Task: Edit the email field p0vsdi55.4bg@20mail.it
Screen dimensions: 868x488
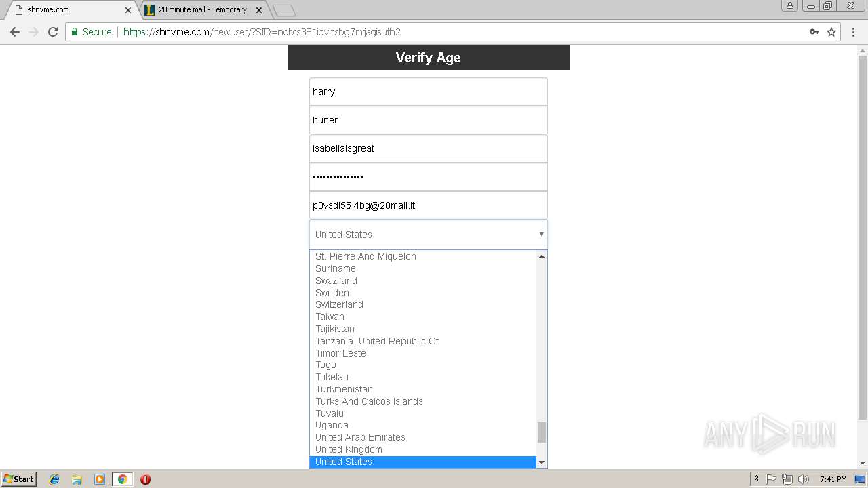Action: pyautogui.click(x=429, y=205)
